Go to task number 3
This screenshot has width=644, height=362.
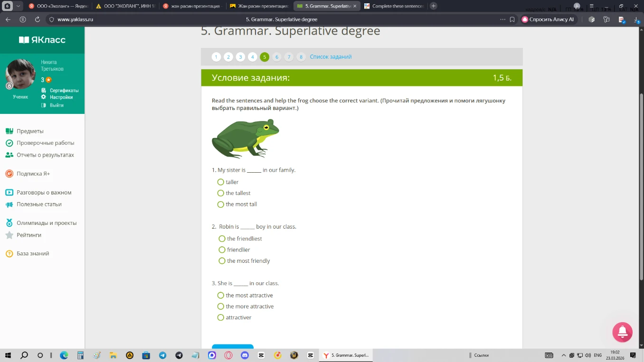click(x=240, y=57)
